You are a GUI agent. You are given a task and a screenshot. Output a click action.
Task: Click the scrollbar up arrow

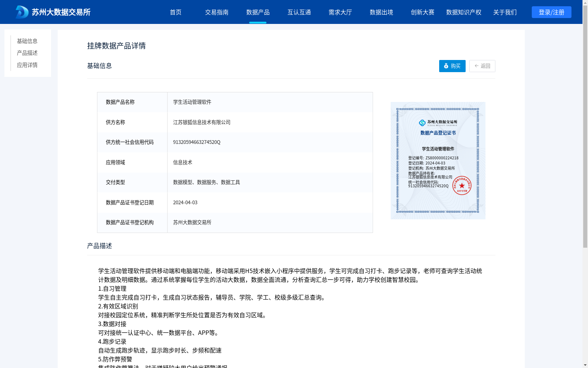585,3
